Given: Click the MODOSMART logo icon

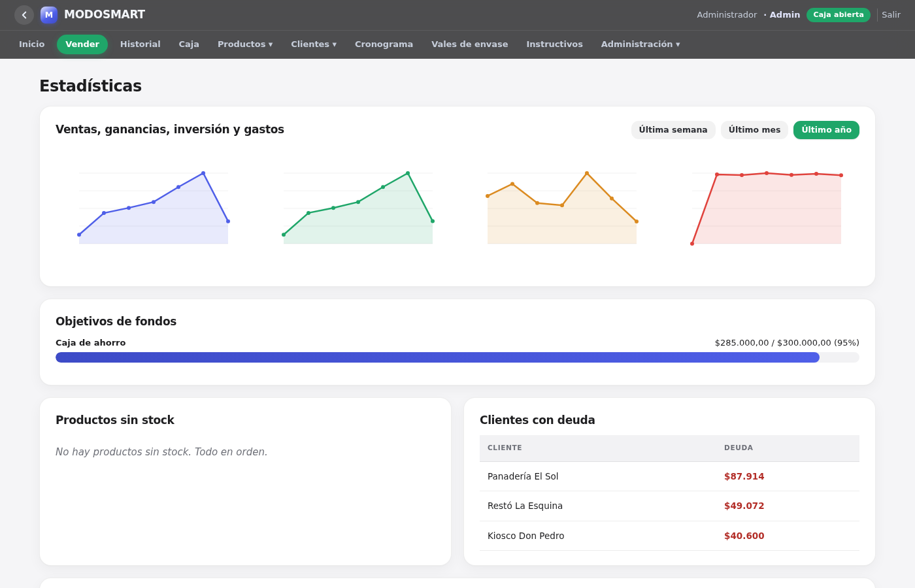Looking at the screenshot, I should [x=49, y=15].
